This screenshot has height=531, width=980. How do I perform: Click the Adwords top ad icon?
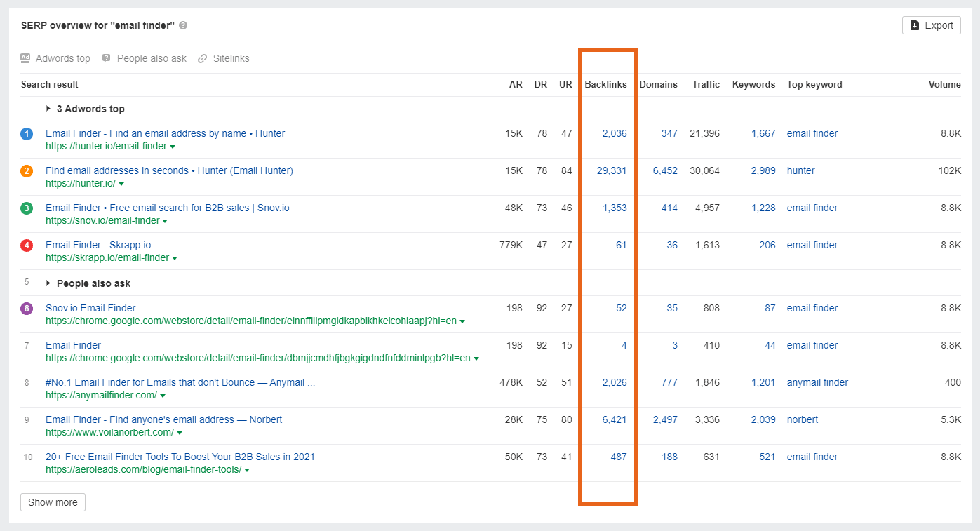pos(25,58)
